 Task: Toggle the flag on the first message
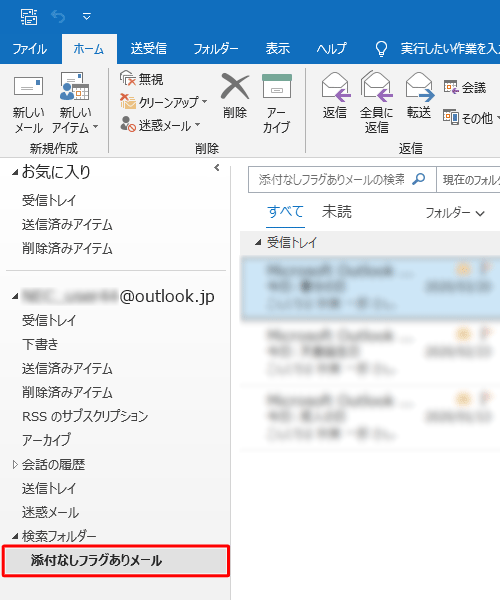coord(485,269)
